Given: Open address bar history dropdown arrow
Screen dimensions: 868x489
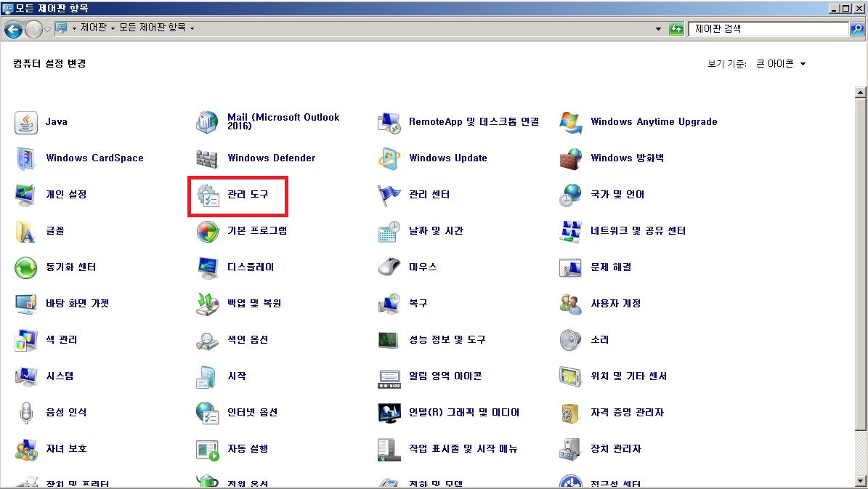Looking at the screenshot, I should pyautogui.click(x=658, y=29).
